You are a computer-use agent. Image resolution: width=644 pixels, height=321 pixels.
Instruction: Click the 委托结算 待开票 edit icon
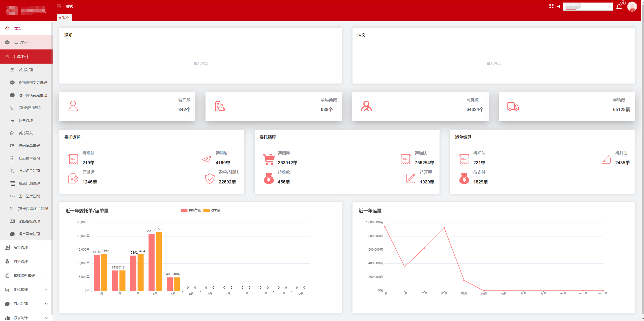coord(411,178)
